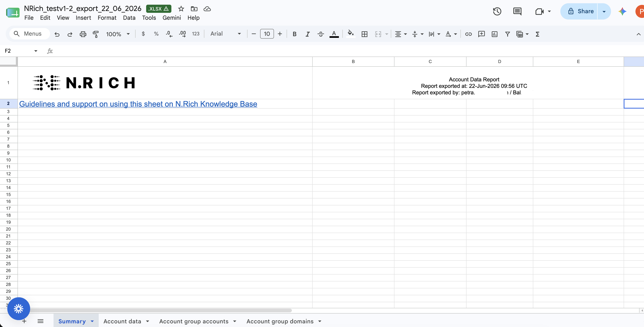Viewport: 644px width, 327px height.
Task: Click the .XLSX file format badge
Action: click(159, 9)
